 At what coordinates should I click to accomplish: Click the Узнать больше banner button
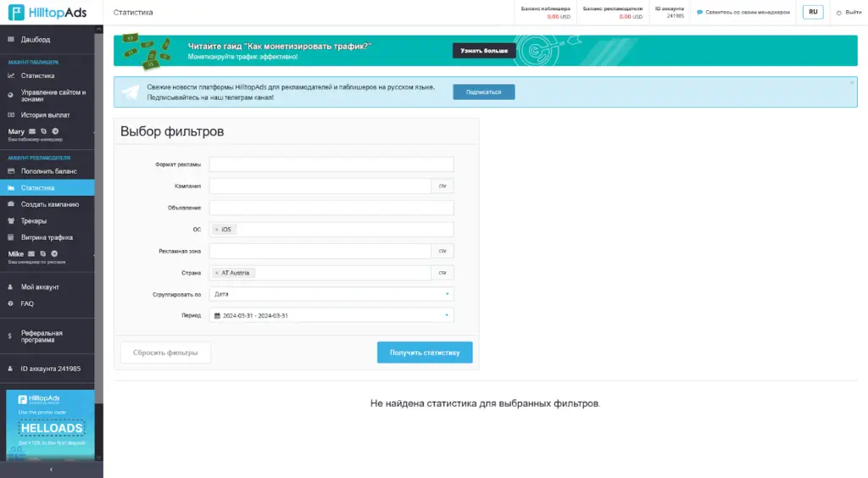pyautogui.click(x=484, y=50)
